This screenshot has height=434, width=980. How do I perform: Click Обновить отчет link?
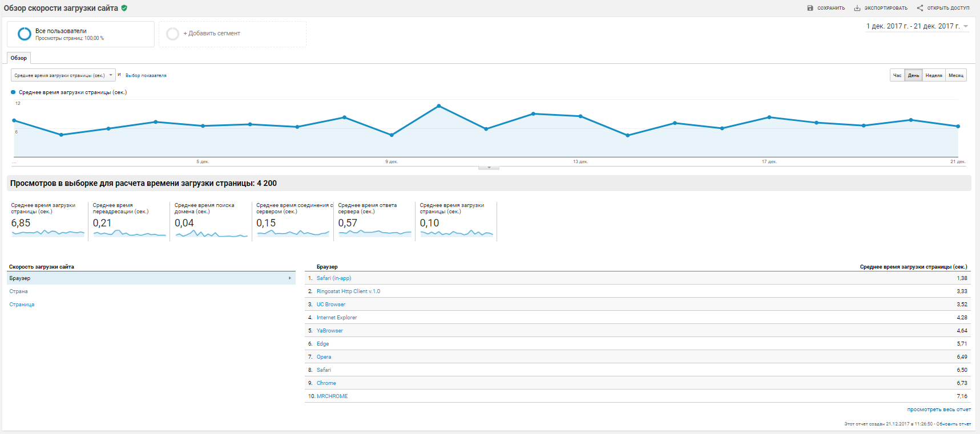tap(954, 424)
